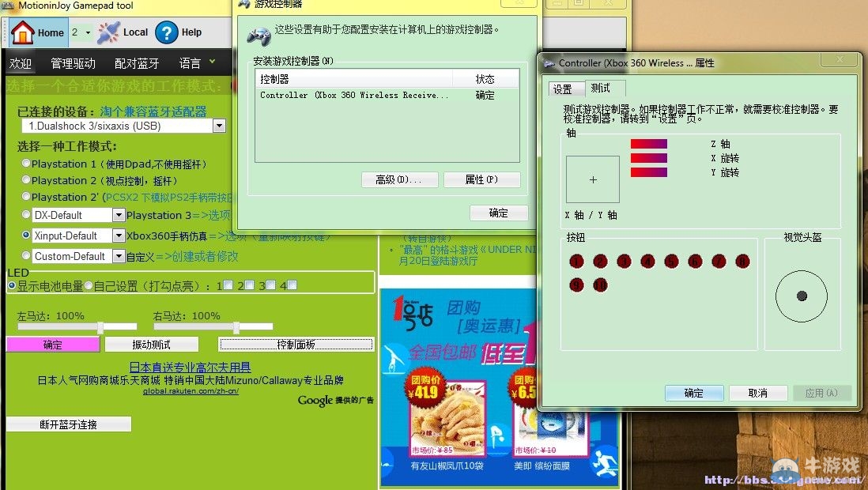Click 高级(D)... in game controllers dialog
868x490 pixels.
coord(399,179)
